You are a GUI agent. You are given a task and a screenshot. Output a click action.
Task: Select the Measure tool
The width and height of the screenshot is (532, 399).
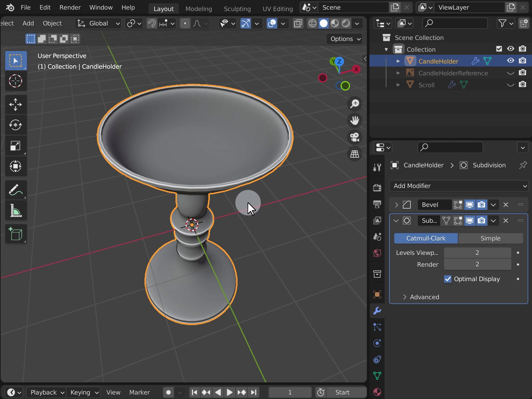16,211
